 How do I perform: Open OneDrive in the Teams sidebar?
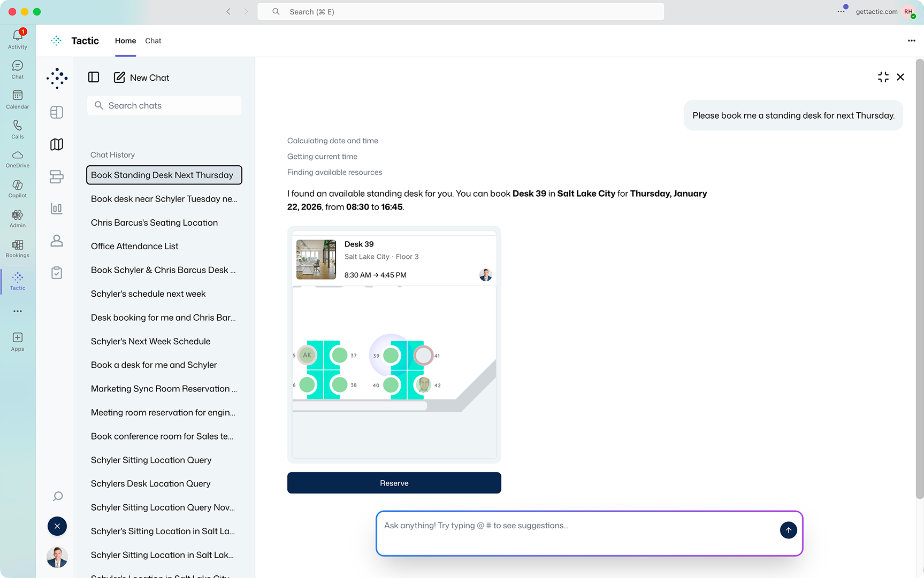(x=18, y=159)
